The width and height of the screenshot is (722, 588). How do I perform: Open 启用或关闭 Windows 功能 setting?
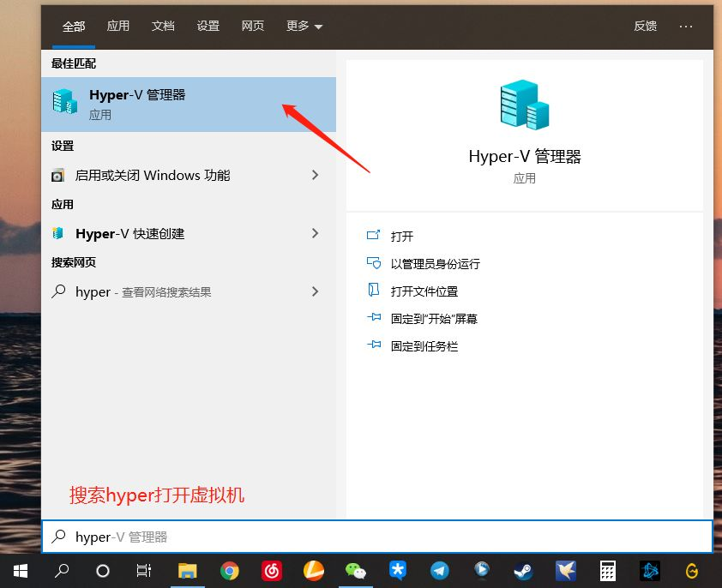[189, 175]
